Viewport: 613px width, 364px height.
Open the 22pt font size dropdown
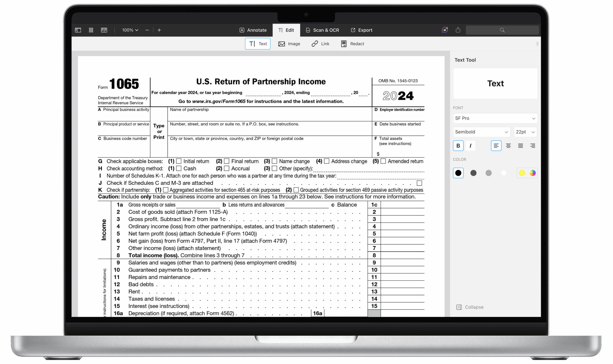525,132
